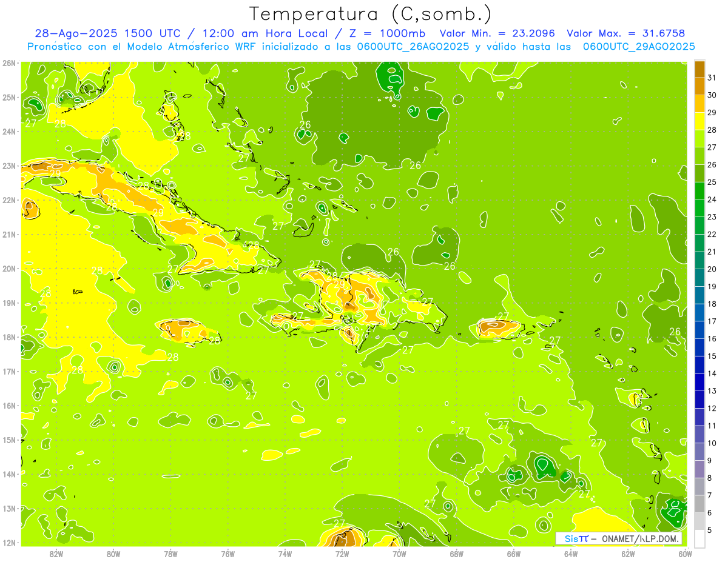
Task: Click the latitude axis label 18N
Action: 8,337
